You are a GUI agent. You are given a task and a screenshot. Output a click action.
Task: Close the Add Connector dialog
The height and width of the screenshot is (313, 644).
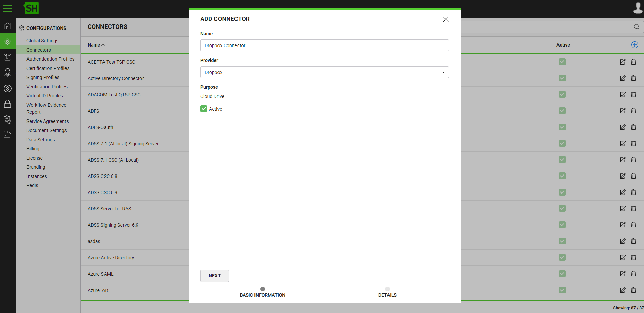point(446,19)
